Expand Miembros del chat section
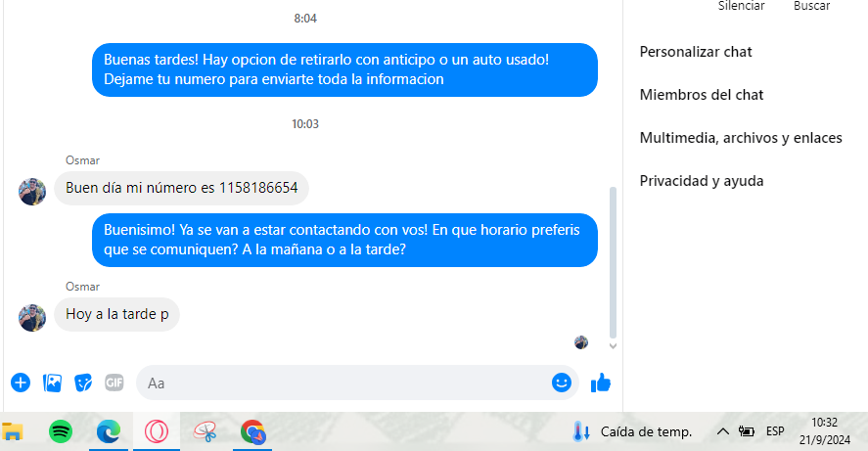The image size is (868, 451). (x=702, y=95)
